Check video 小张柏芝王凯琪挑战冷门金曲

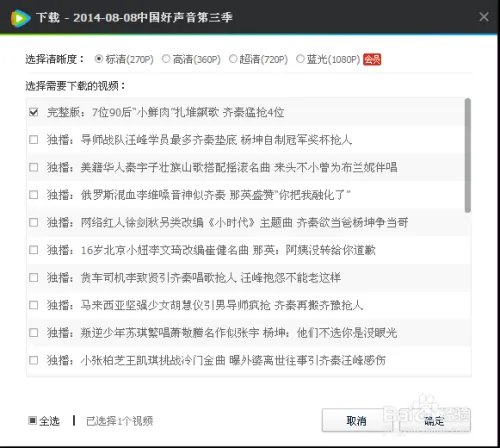33,360
